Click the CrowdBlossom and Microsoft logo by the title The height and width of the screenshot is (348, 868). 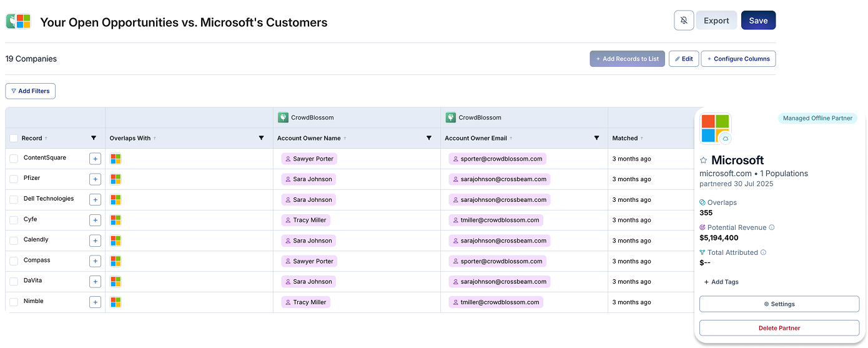point(18,21)
